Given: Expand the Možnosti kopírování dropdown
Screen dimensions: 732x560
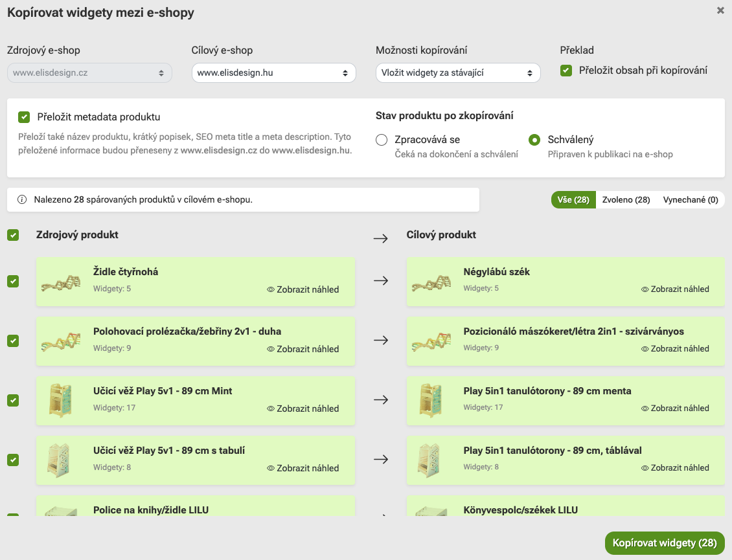Looking at the screenshot, I should click(x=457, y=73).
